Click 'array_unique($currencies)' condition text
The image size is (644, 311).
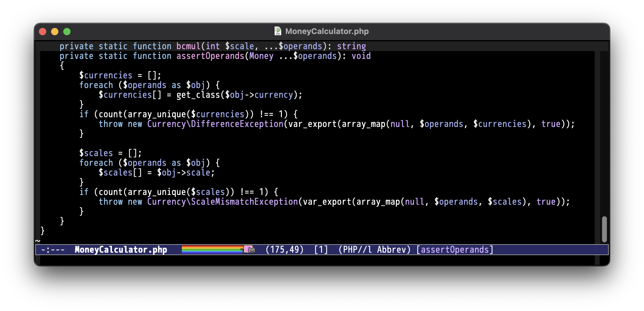(188, 114)
